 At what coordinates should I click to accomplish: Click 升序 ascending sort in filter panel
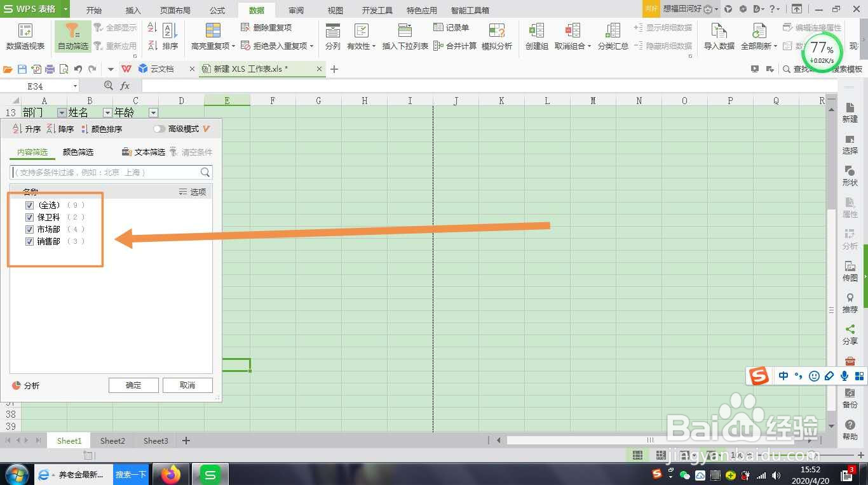tap(27, 129)
